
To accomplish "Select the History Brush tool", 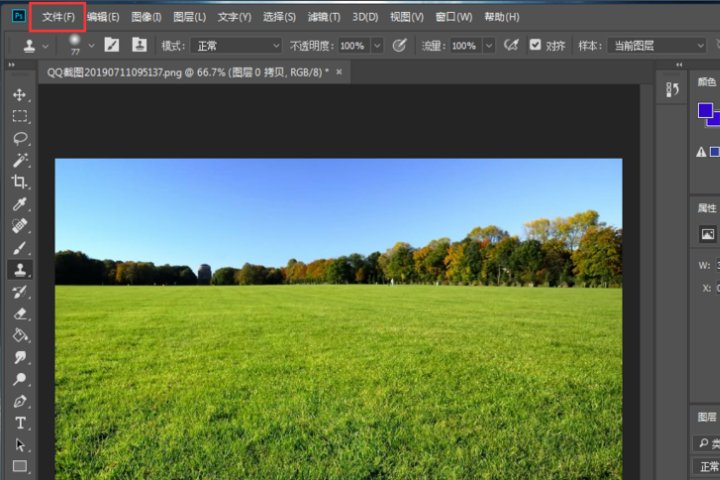I will pyautogui.click(x=19, y=292).
